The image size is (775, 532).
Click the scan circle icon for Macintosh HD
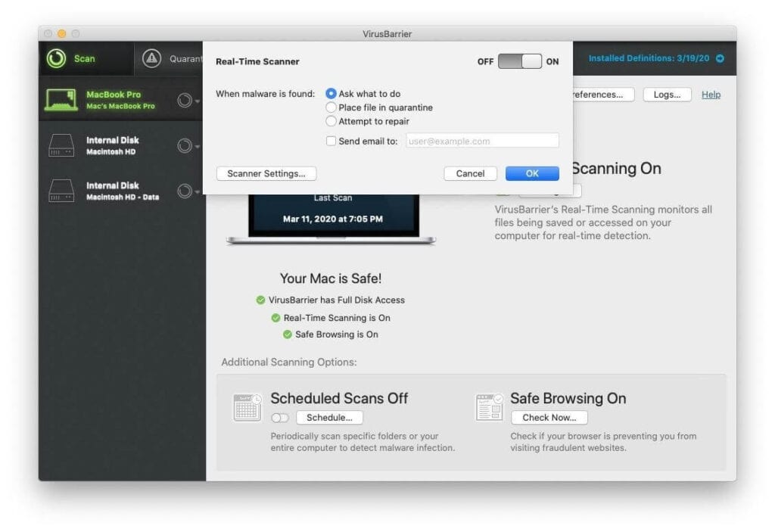[x=185, y=146]
